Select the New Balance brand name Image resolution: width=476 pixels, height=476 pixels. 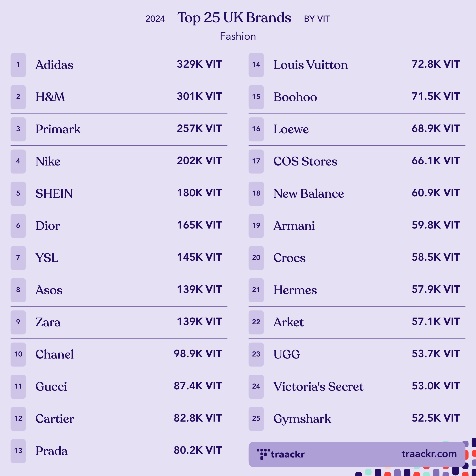pyautogui.click(x=309, y=193)
